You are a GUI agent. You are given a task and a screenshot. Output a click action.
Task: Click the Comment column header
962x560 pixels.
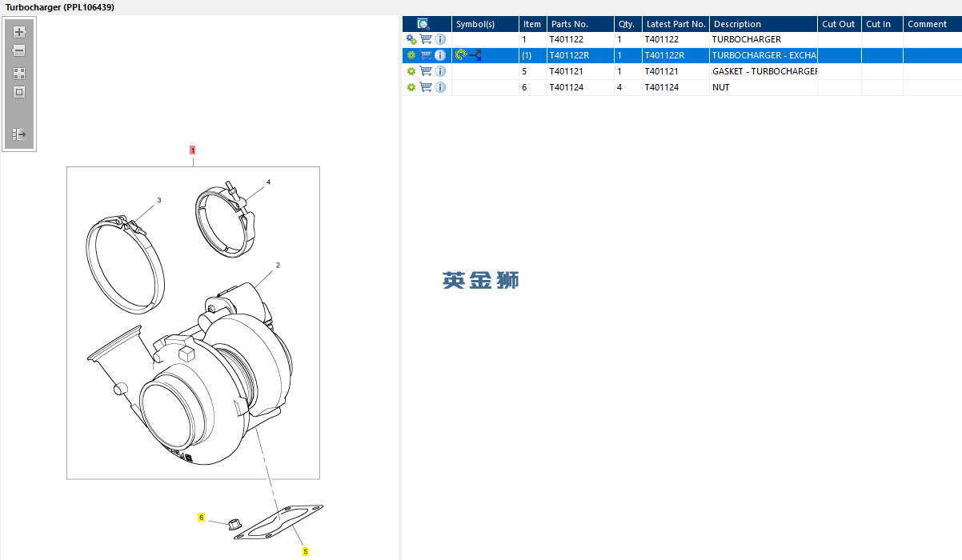click(932, 24)
